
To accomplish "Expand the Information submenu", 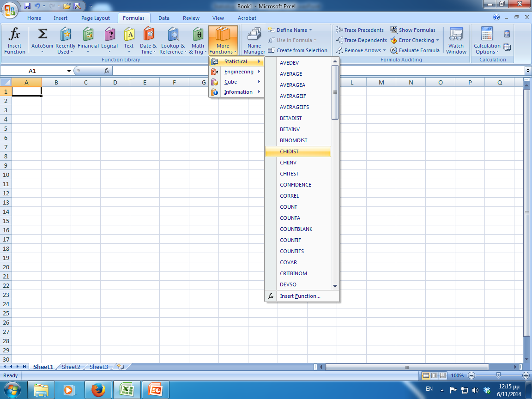I will [x=236, y=92].
